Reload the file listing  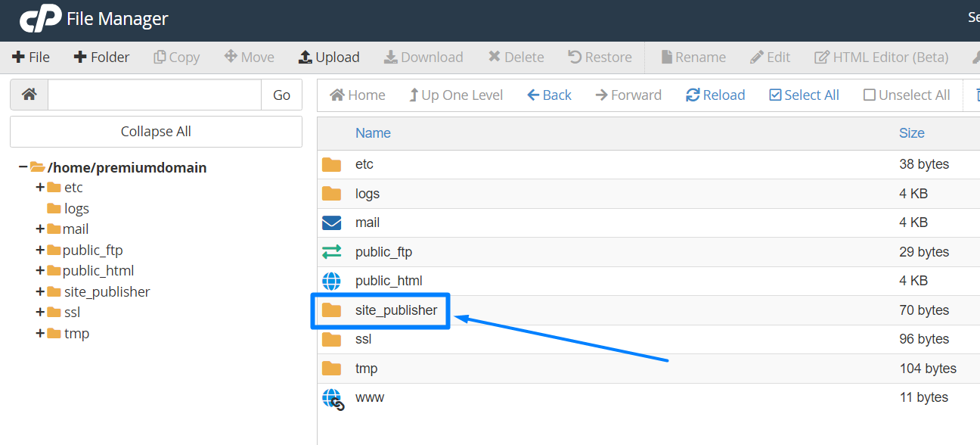click(715, 95)
